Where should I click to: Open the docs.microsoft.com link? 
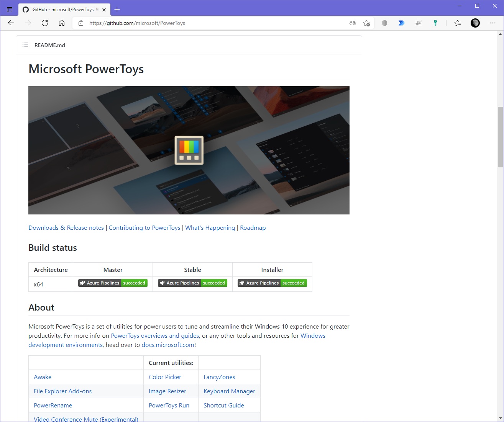[x=168, y=345]
